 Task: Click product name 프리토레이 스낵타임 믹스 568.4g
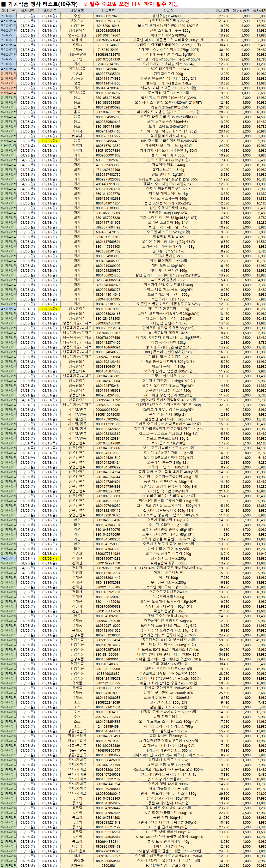tap(168, 64)
